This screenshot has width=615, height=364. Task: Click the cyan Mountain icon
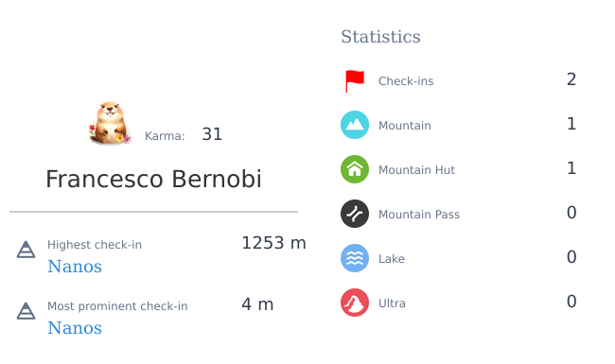[355, 125]
